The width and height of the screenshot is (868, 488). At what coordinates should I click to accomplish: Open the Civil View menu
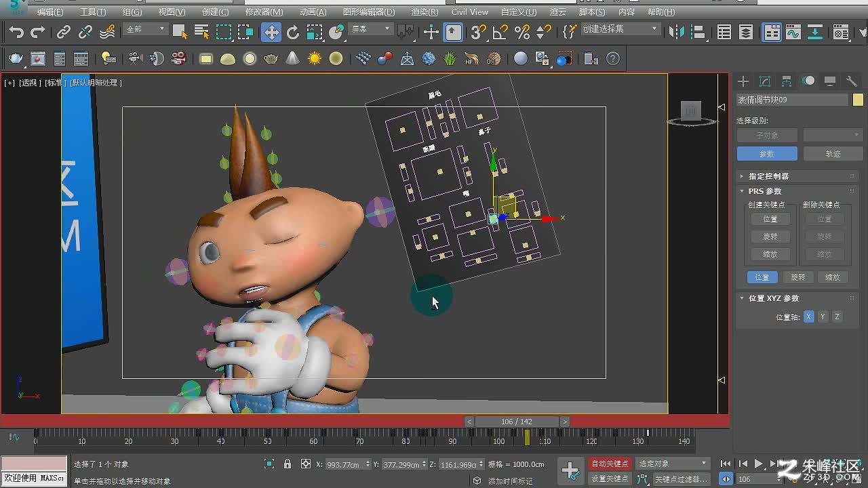click(x=469, y=12)
